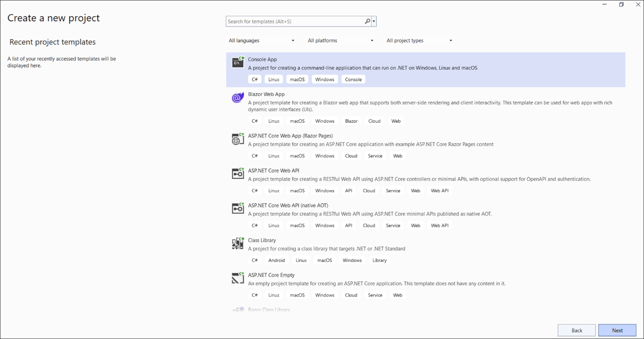Viewport: 644px width, 339px height.
Task: Click the Web API native AOT icon
Action: click(x=238, y=208)
